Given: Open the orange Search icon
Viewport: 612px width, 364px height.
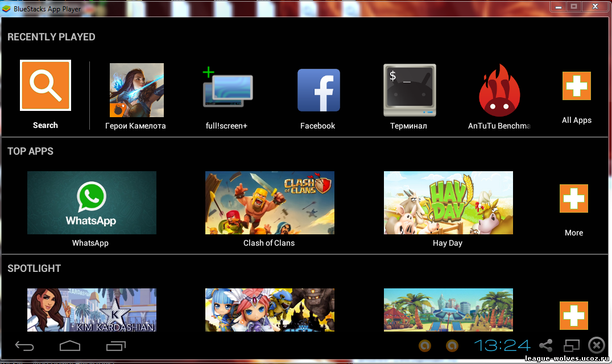Looking at the screenshot, I should 46,85.
